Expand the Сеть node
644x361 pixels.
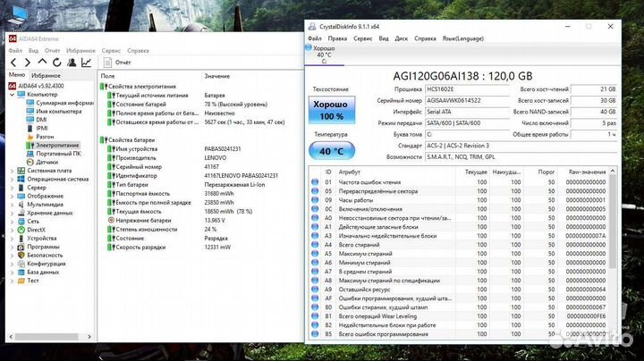coord(12,222)
